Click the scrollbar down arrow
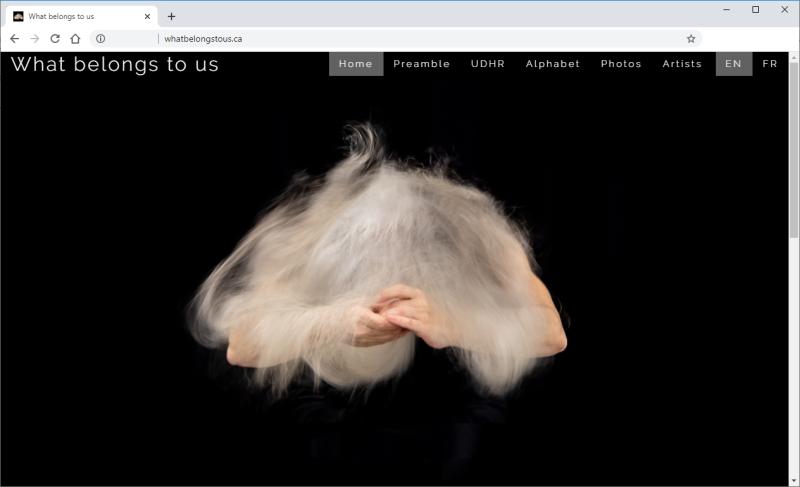The height and width of the screenshot is (487, 800). [794, 481]
